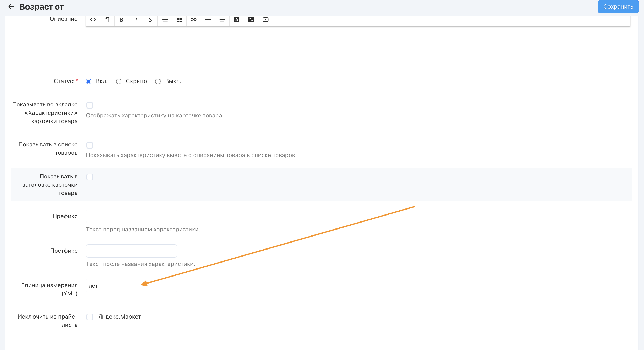Image resolution: width=644 pixels, height=350 pixels.
Task: Toggle HTML source code view icon
Action: pos(93,20)
